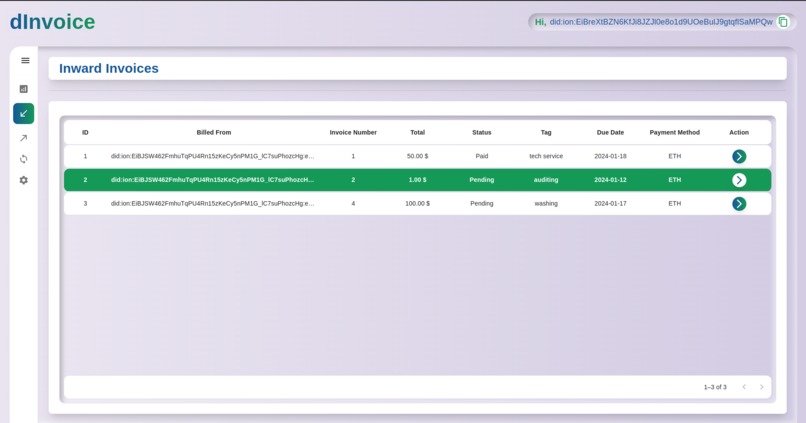The width and height of the screenshot is (806, 423).
Task: Open the outward invoices arrow icon
Action: coord(24,138)
